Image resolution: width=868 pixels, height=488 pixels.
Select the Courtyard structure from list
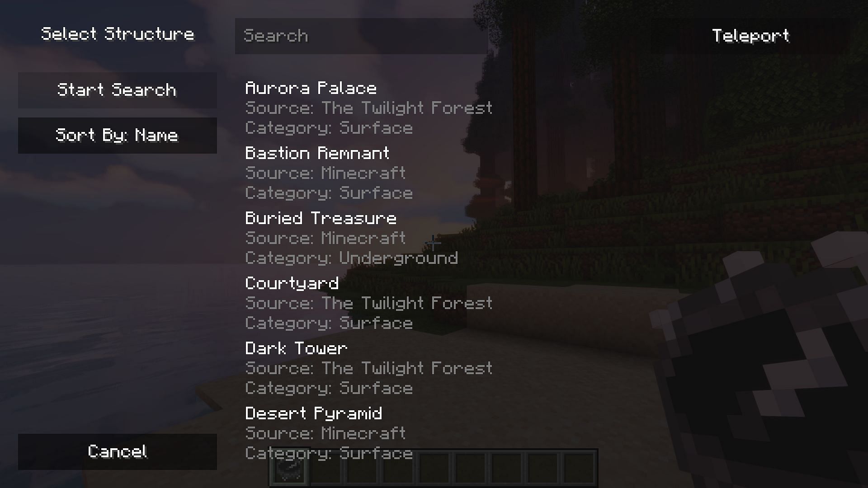[292, 282]
